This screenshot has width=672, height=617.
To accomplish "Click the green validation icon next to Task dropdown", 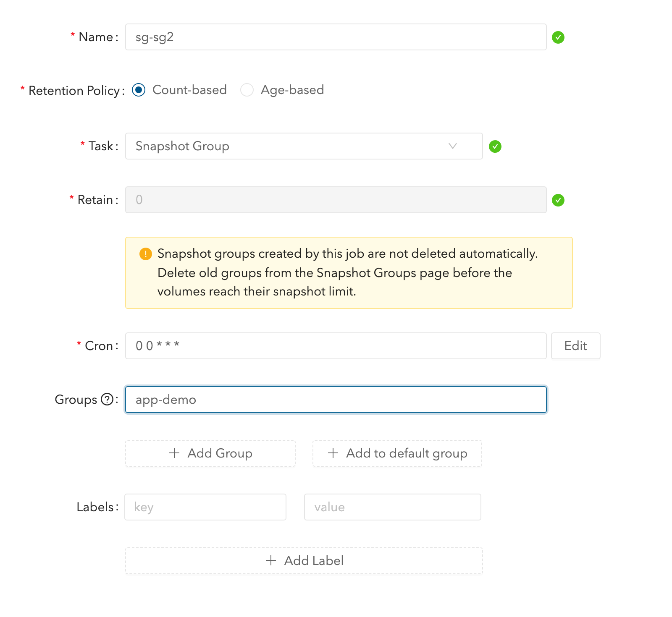I will point(495,146).
